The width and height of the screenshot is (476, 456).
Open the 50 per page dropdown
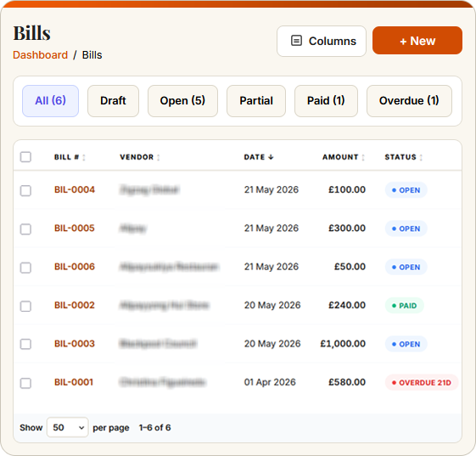coord(67,427)
